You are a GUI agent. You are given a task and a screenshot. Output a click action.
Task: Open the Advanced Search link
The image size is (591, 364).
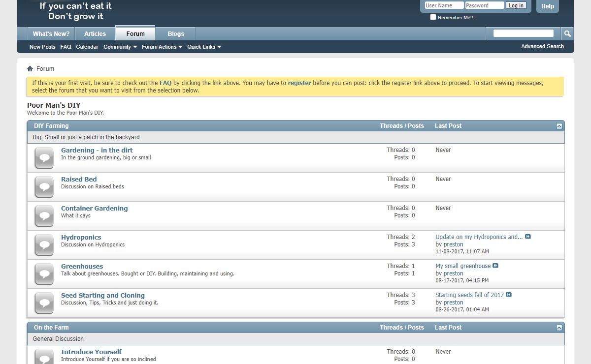pyautogui.click(x=542, y=46)
